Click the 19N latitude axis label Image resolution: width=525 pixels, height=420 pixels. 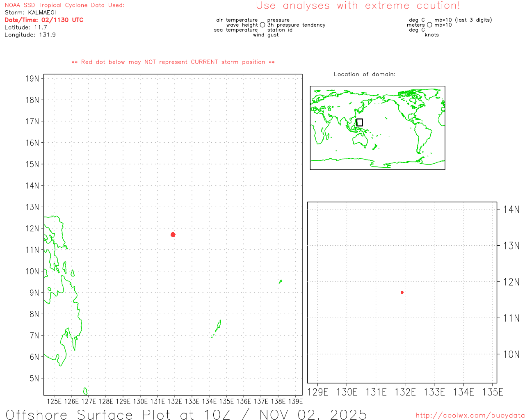32,79
